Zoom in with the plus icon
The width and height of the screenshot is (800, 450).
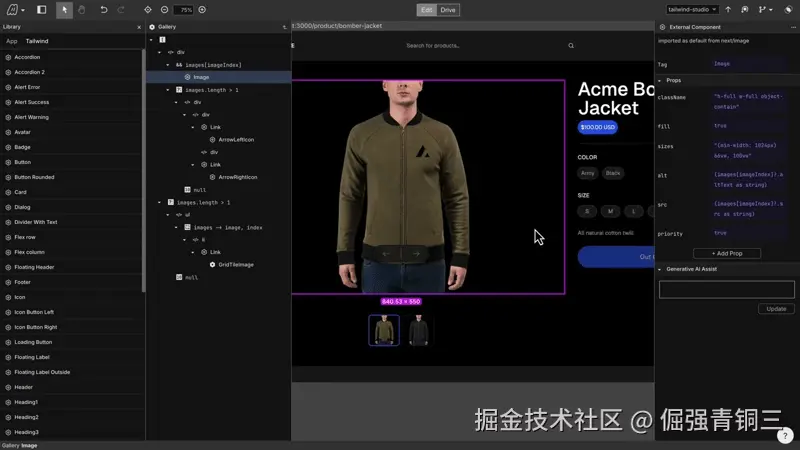point(202,10)
